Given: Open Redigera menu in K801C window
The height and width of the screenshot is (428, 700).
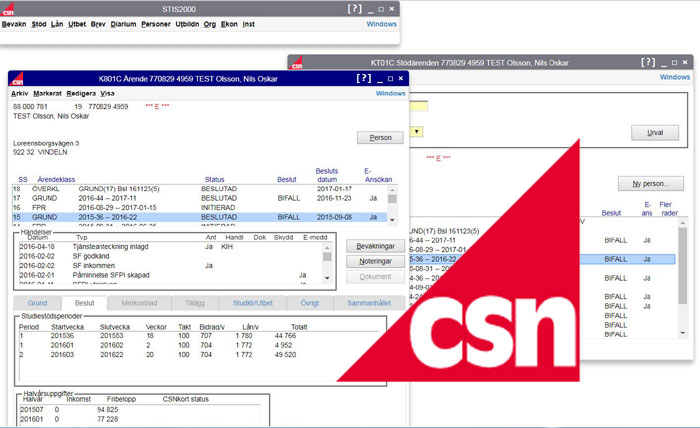Looking at the screenshot, I should coord(81,93).
